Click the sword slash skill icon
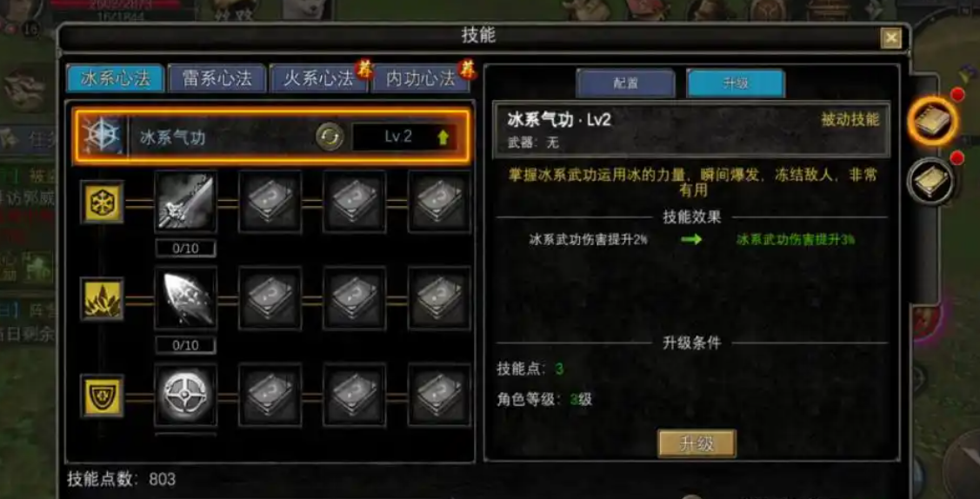 [x=185, y=202]
